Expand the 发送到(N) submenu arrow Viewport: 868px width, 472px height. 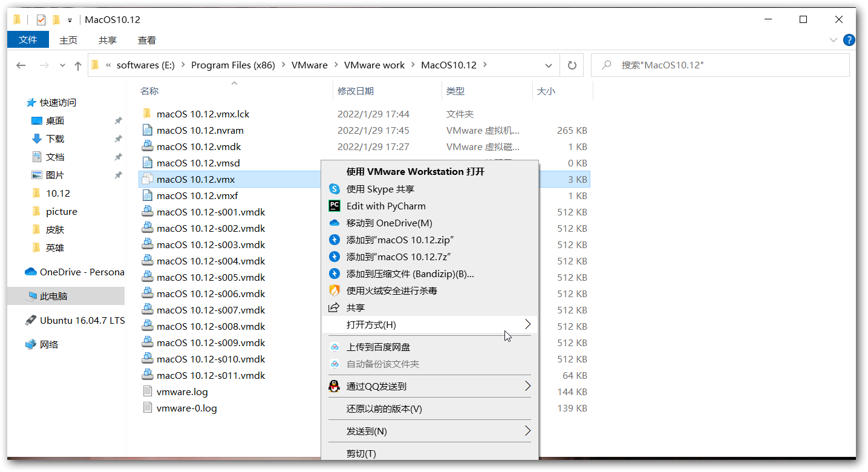527,431
